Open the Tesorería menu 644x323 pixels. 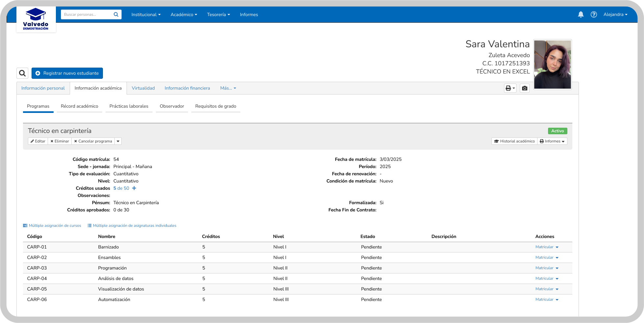[218, 15]
